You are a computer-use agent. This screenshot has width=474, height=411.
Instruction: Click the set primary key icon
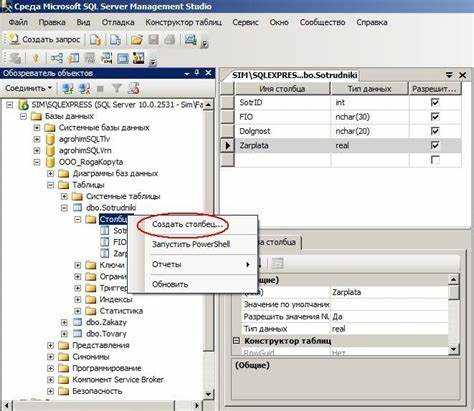pos(36,58)
